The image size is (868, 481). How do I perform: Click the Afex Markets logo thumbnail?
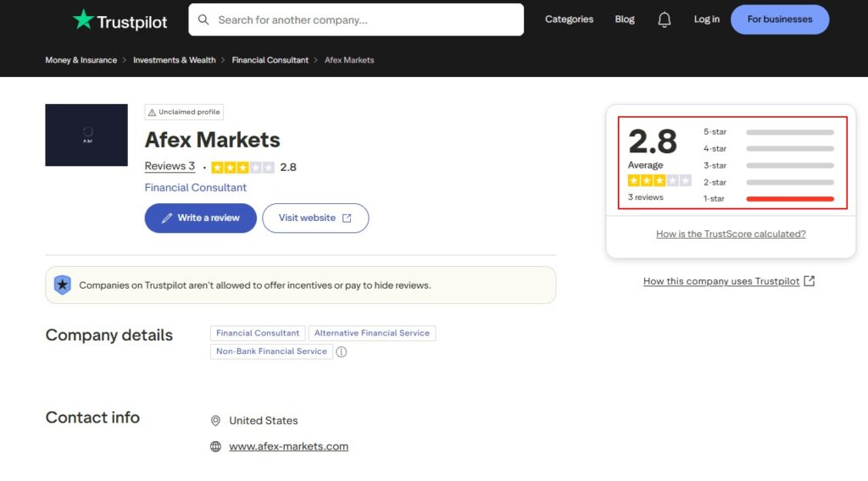pos(86,135)
